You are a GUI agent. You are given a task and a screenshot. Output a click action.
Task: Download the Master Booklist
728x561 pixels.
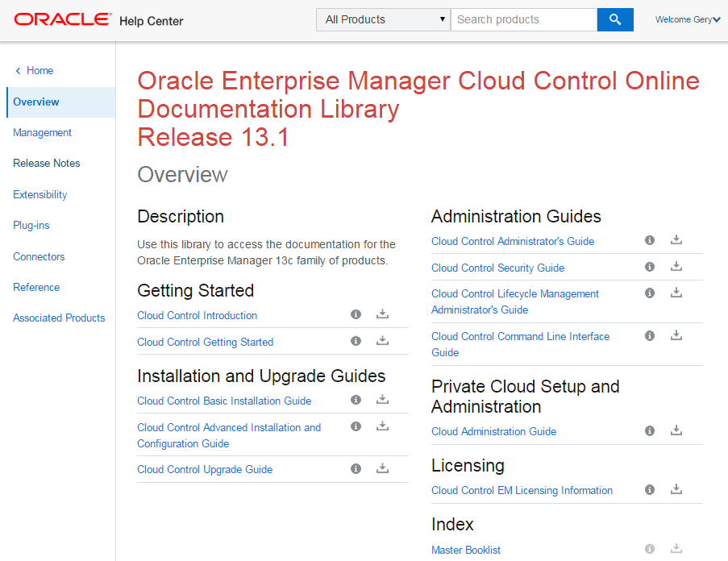(676, 548)
